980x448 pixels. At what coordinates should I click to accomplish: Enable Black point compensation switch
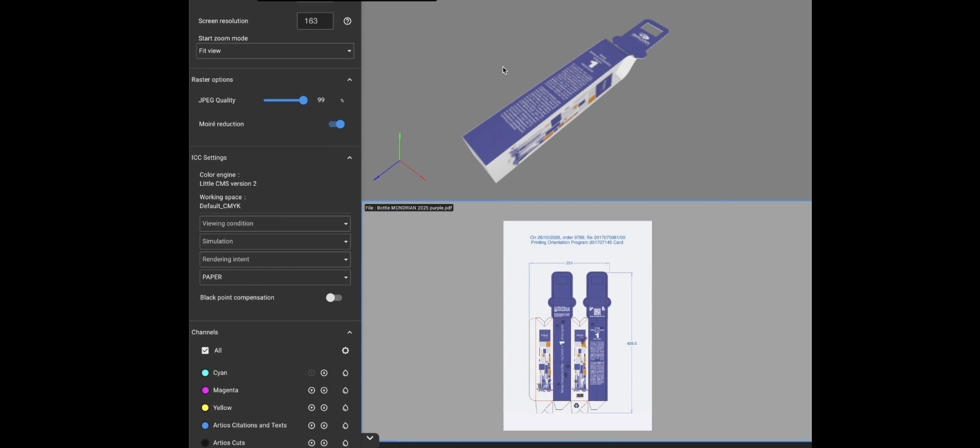point(334,298)
